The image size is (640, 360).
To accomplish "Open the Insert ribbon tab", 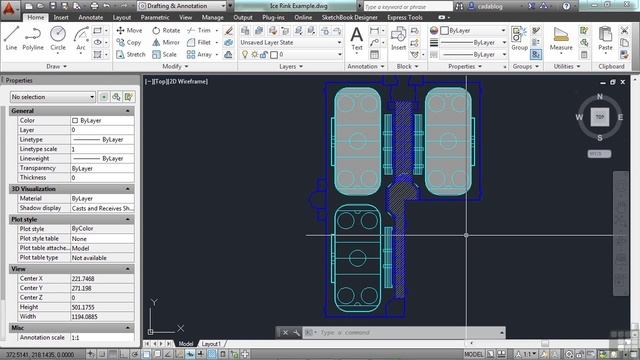I will click(x=61, y=18).
